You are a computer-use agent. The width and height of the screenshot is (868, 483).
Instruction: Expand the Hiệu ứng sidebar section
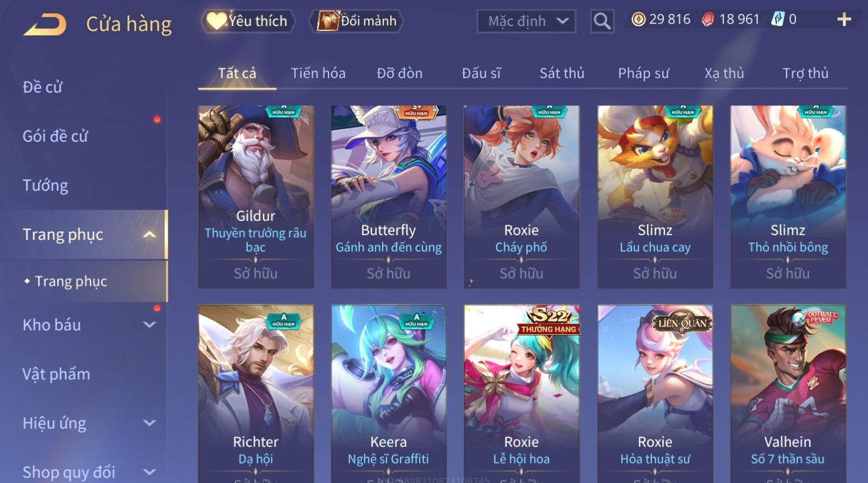[x=149, y=423]
